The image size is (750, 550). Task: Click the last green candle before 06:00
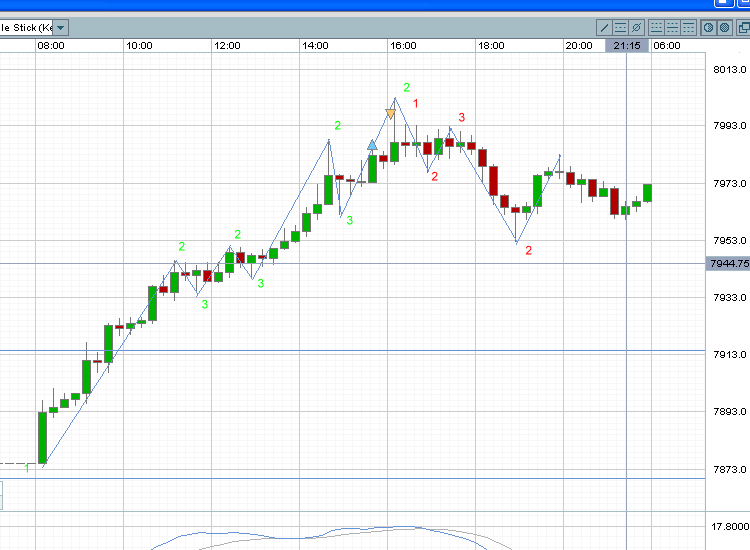click(648, 193)
